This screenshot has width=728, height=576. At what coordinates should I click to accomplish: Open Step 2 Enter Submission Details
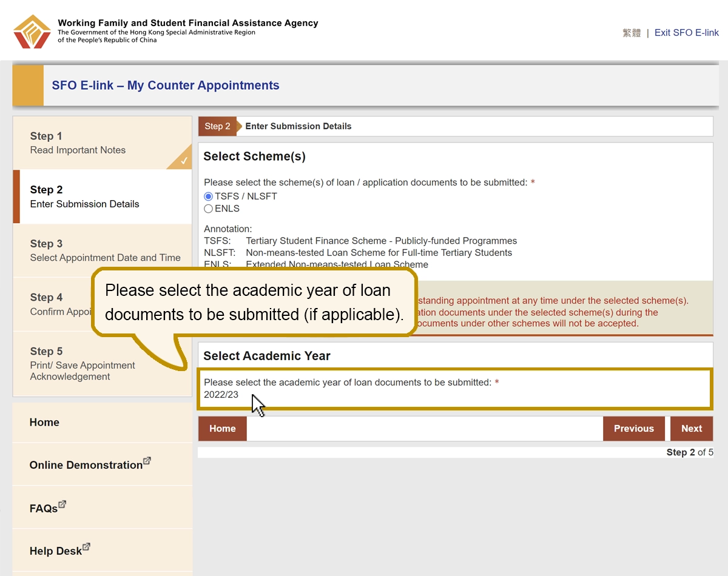tap(103, 196)
